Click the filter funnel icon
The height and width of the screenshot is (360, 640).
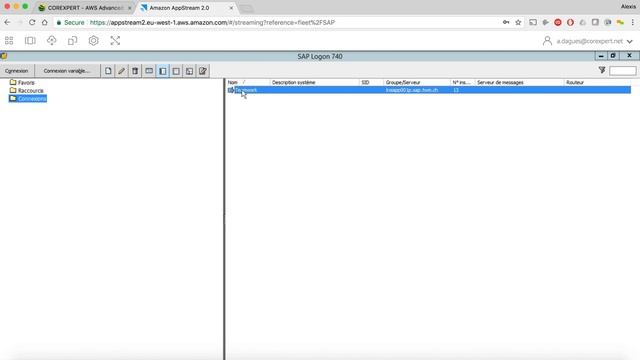[x=602, y=70]
